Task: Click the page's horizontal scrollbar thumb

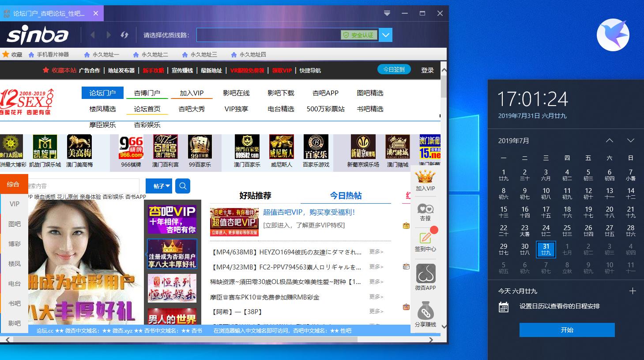Action: point(185,340)
